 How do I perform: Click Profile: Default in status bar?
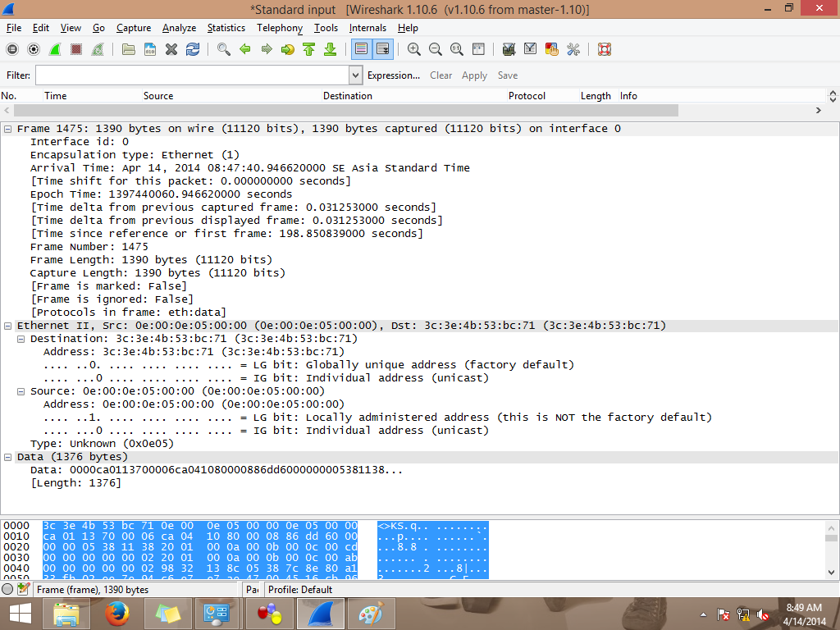pyautogui.click(x=300, y=590)
